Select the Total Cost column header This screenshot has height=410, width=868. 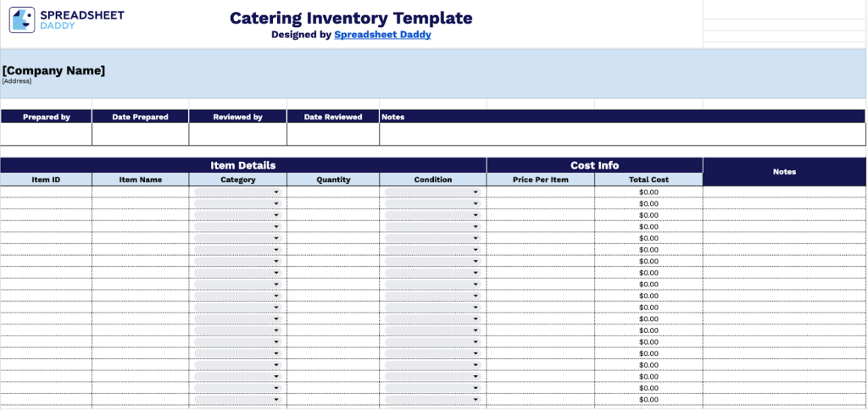(648, 180)
